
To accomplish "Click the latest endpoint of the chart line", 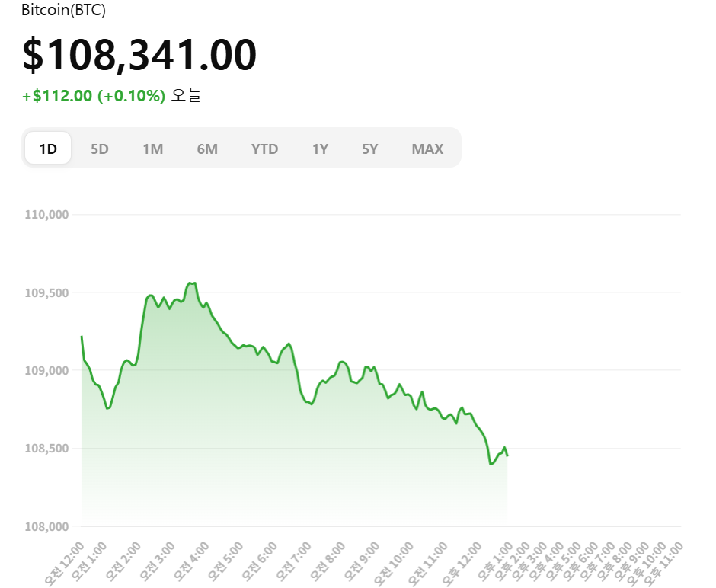I will tap(507, 455).
